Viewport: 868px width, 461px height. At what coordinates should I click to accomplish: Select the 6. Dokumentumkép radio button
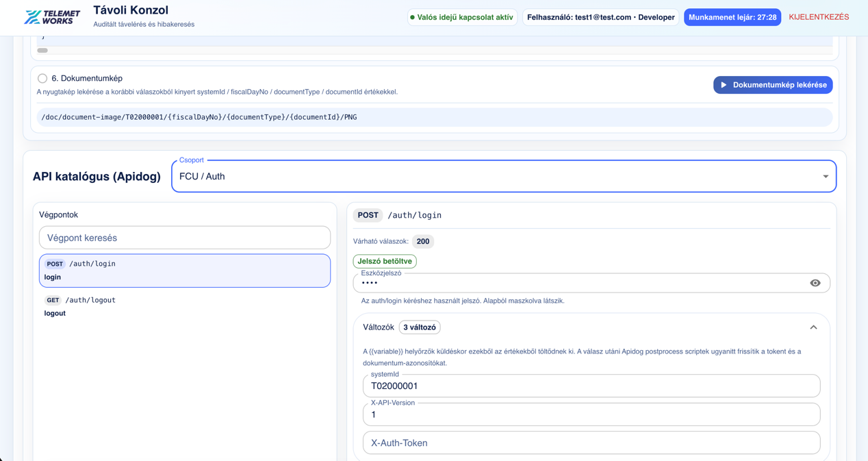[x=42, y=78]
